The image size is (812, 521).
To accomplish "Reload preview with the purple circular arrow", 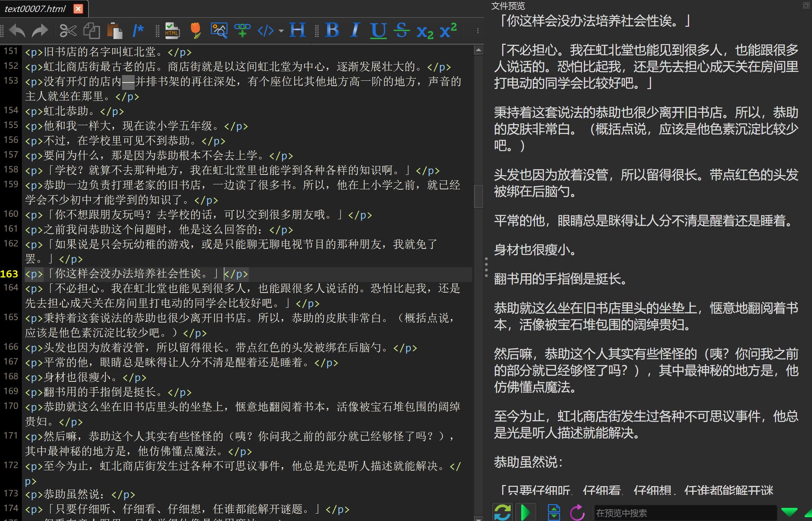I will click(577, 512).
